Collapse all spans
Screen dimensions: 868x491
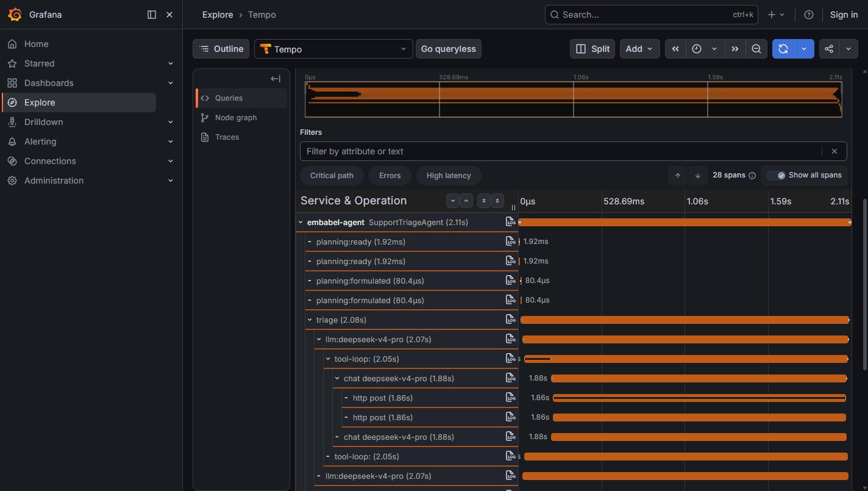tap(497, 200)
